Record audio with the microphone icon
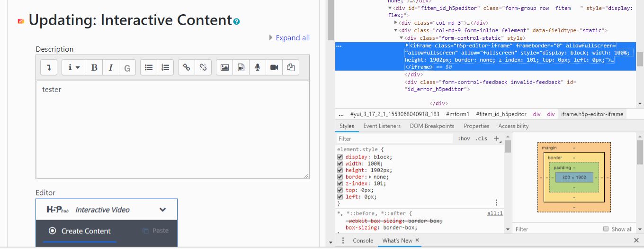The height and width of the screenshot is (249, 644). click(x=258, y=67)
